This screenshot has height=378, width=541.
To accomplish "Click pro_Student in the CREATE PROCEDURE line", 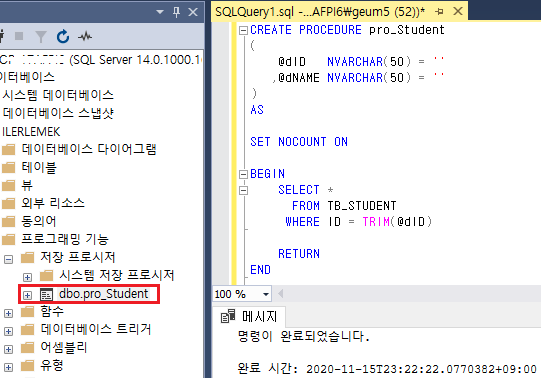I will click(x=407, y=30).
